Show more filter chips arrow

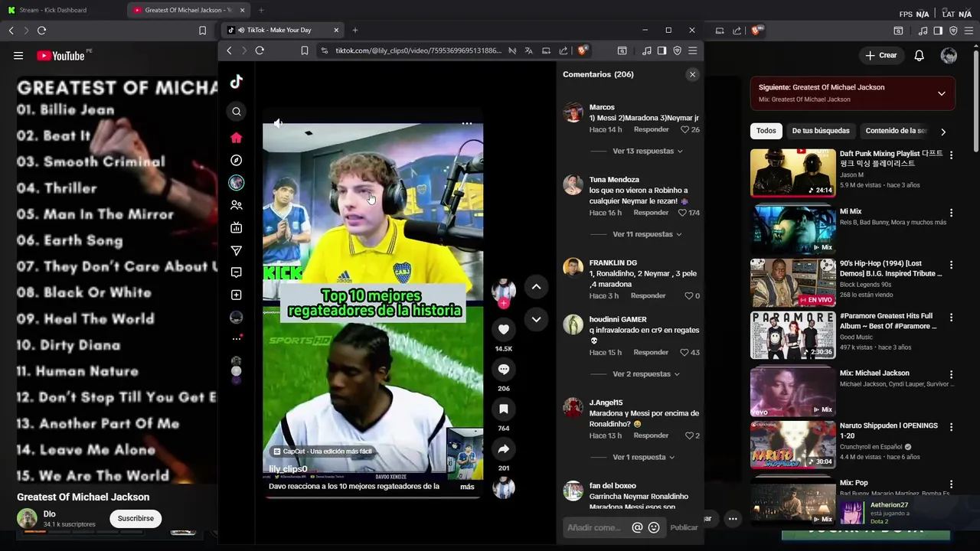[x=943, y=132]
